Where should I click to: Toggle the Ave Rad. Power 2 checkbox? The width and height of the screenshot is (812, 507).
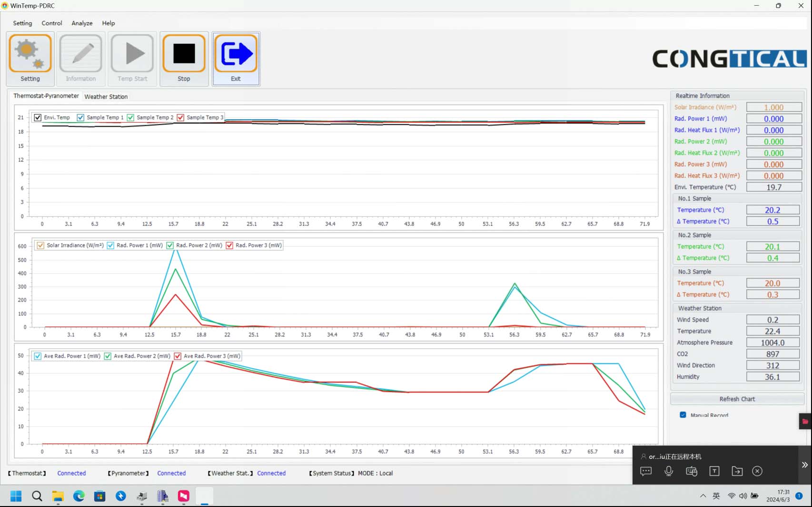click(x=108, y=356)
